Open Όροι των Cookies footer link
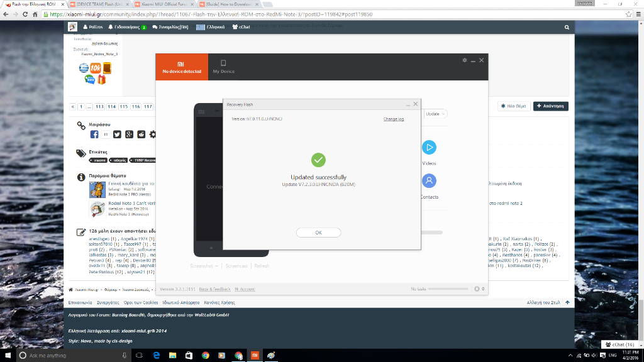Viewport: 644px width, 362px height. pos(141,302)
